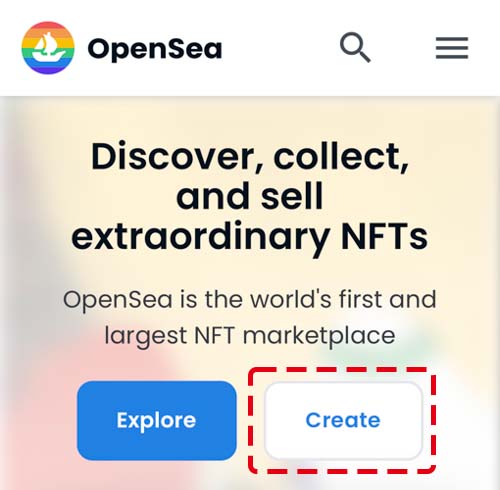The image size is (500, 490).
Task: Click the OpenSea wordmark in header
Action: click(155, 49)
